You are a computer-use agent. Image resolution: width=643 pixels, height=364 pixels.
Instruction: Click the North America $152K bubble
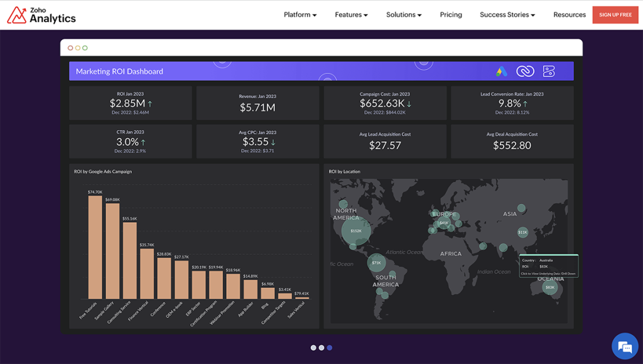tap(356, 230)
